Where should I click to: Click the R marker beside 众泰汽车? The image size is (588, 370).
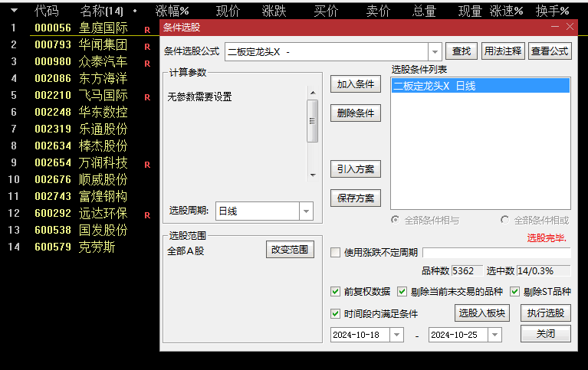pyautogui.click(x=147, y=64)
